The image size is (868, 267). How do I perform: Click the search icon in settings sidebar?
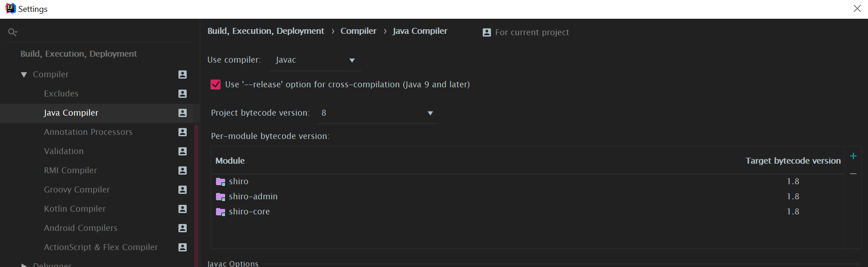coord(12,32)
